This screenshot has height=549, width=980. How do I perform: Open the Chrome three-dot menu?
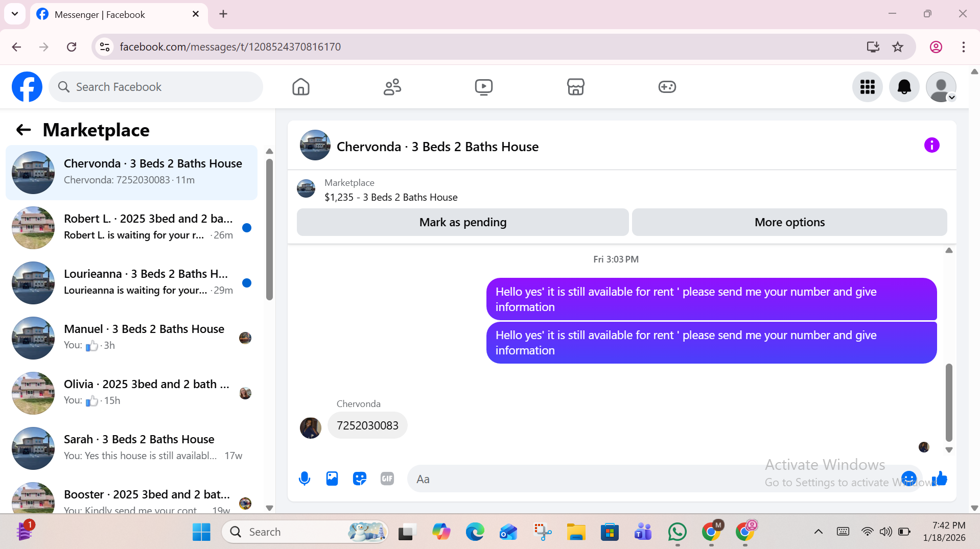(x=964, y=47)
